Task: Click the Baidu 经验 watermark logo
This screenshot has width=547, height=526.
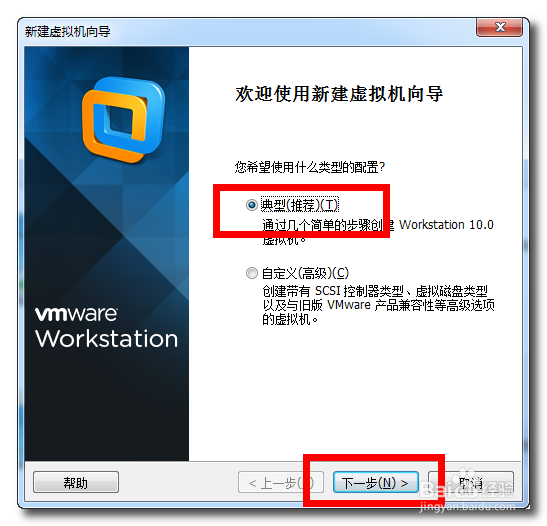Action: coord(466,487)
